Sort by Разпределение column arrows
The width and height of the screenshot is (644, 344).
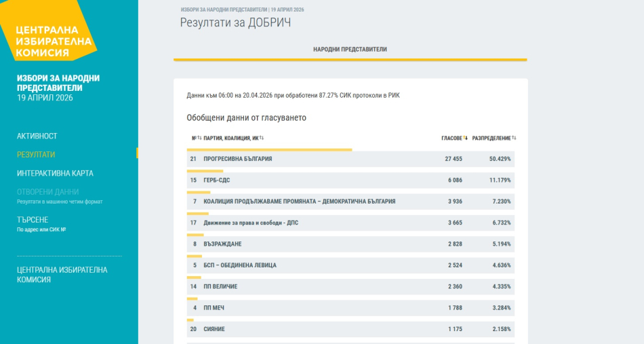point(514,138)
